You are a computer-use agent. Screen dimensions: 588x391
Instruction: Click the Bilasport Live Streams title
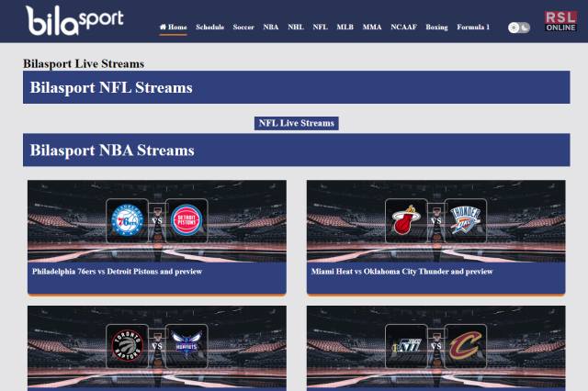tap(84, 63)
